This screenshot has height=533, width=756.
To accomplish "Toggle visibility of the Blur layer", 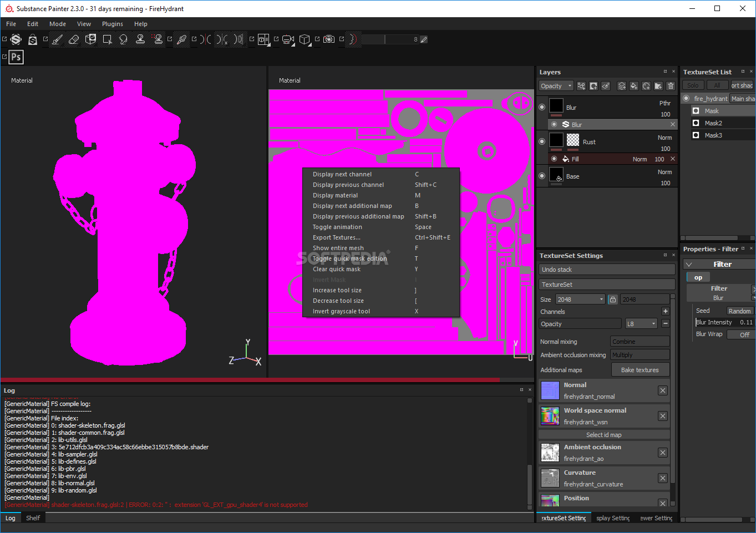I will (x=542, y=107).
